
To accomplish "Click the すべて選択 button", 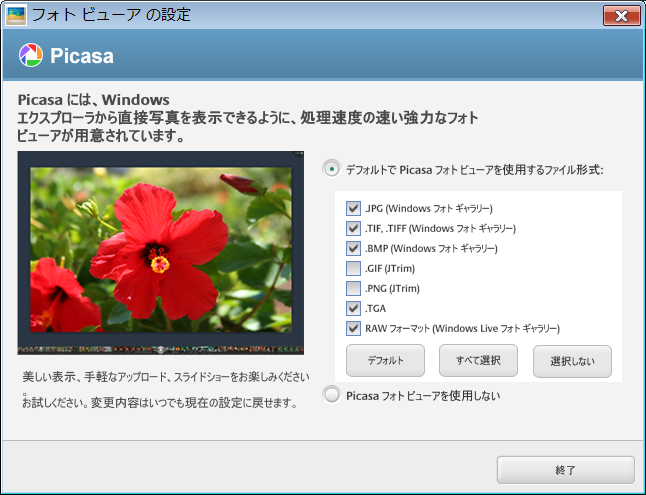I will tap(478, 361).
